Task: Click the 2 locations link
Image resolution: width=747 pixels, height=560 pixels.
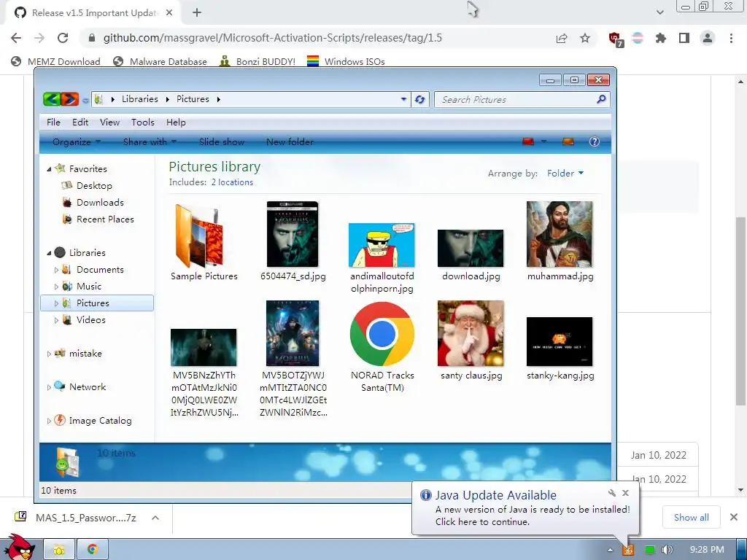Action: [232, 182]
